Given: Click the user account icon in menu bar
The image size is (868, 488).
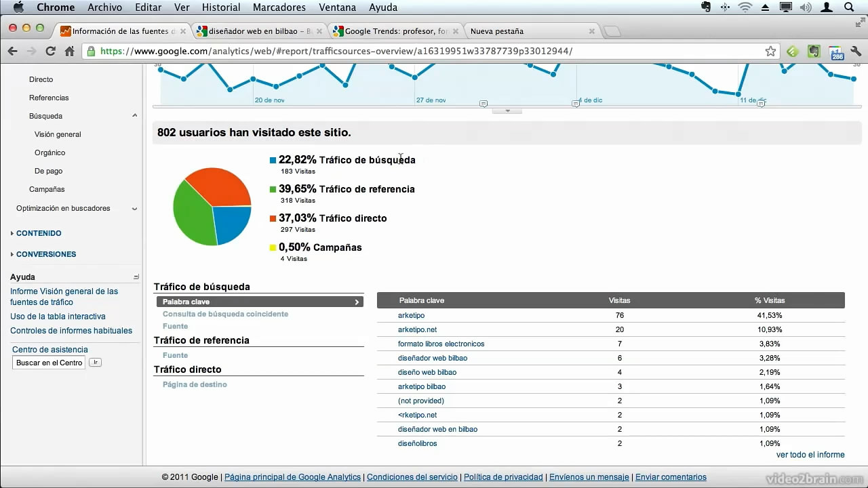Looking at the screenshot, I should [827, 7].
